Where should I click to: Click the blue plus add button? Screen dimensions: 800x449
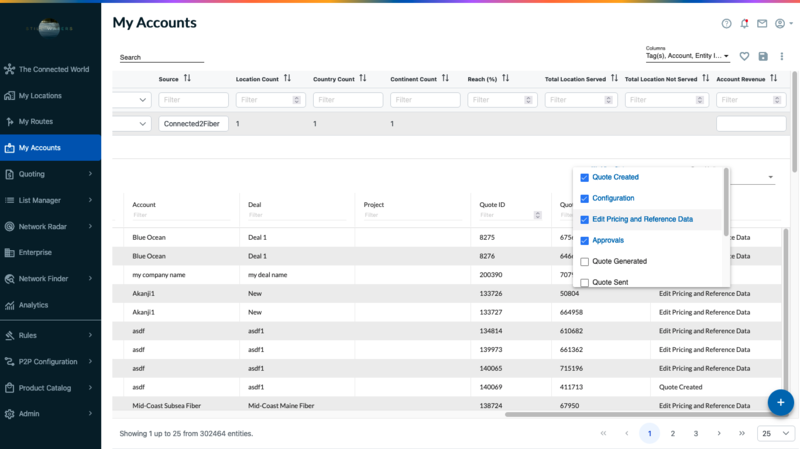pyautogui.click(x=781, y=402)
